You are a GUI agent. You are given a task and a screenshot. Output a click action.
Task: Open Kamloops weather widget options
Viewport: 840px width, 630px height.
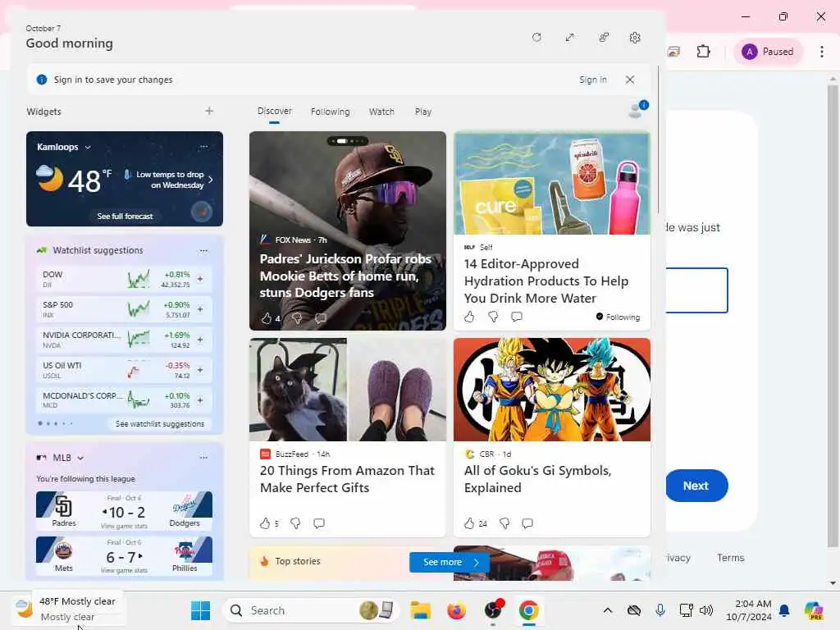point(203,146)
